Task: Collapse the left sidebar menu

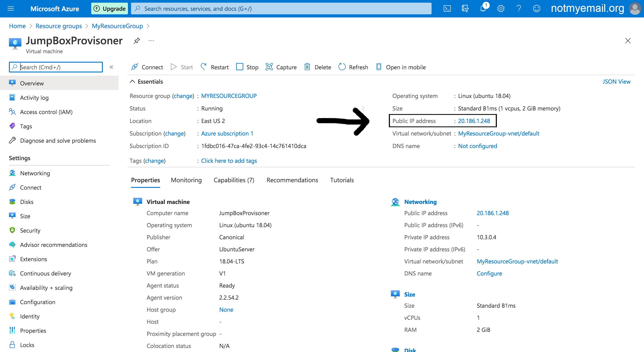Action: 112,67
